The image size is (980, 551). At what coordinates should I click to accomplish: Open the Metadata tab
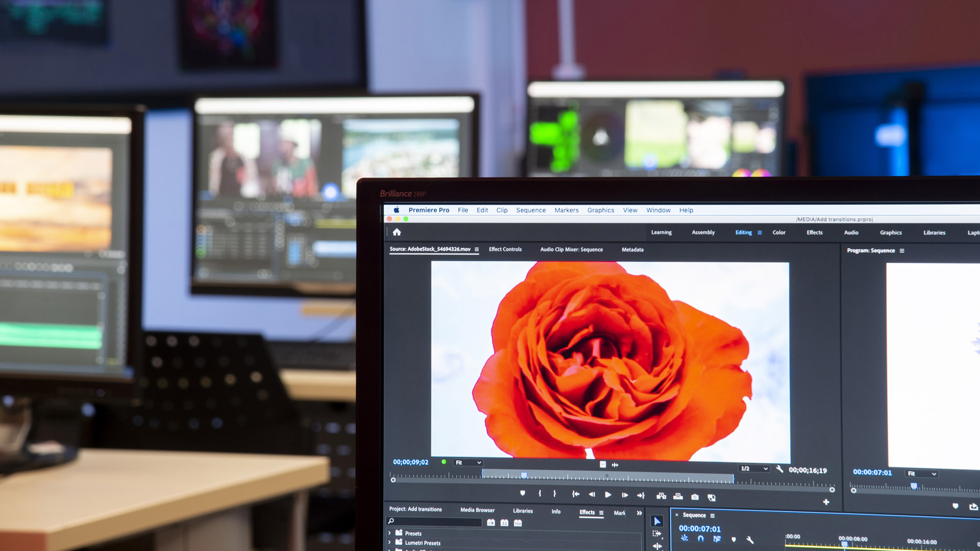632,249
